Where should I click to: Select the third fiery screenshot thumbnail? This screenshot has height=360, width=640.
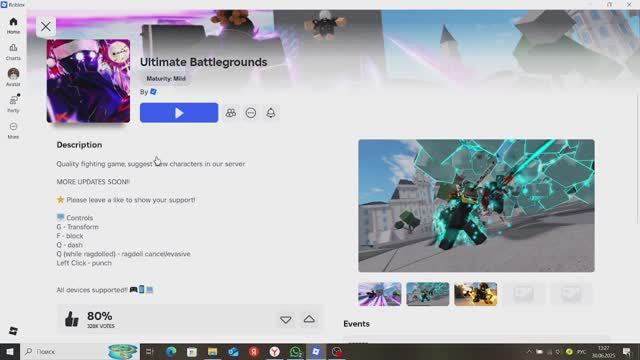(x=476, y=294)
